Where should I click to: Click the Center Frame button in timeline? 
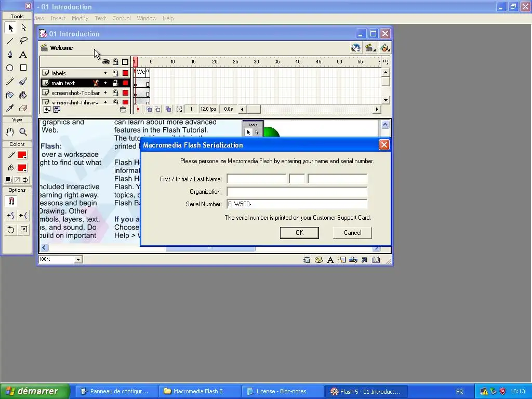138,109
